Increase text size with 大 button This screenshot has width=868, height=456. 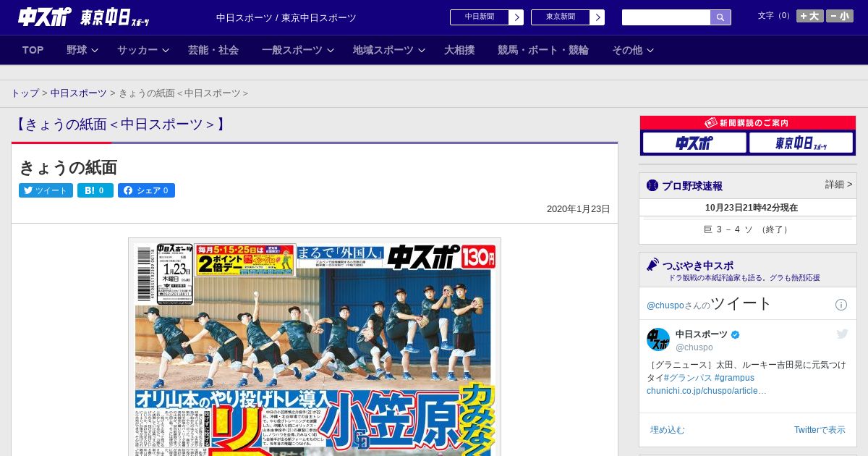tap(810, 16)
